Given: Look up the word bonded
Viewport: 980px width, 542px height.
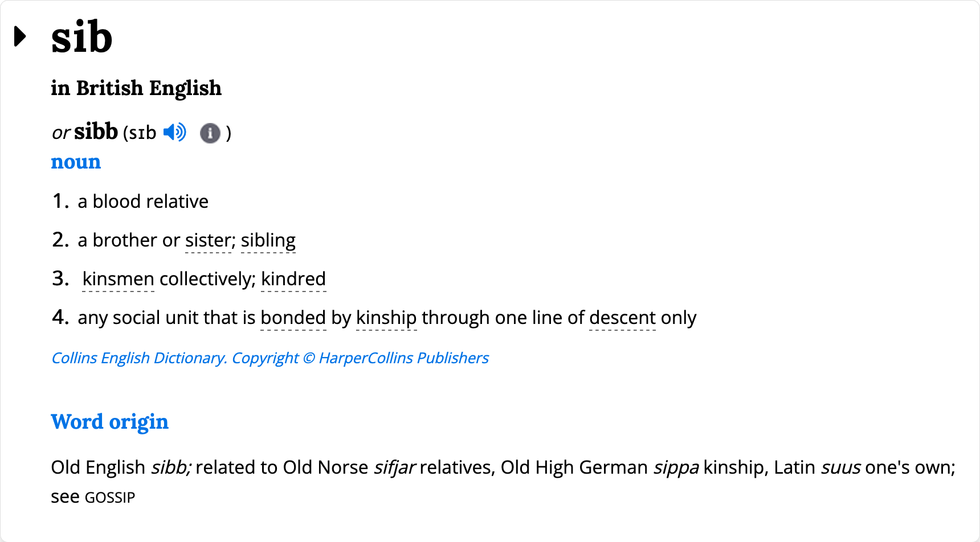Looking at the screenshot, I should tap(293, 317).
